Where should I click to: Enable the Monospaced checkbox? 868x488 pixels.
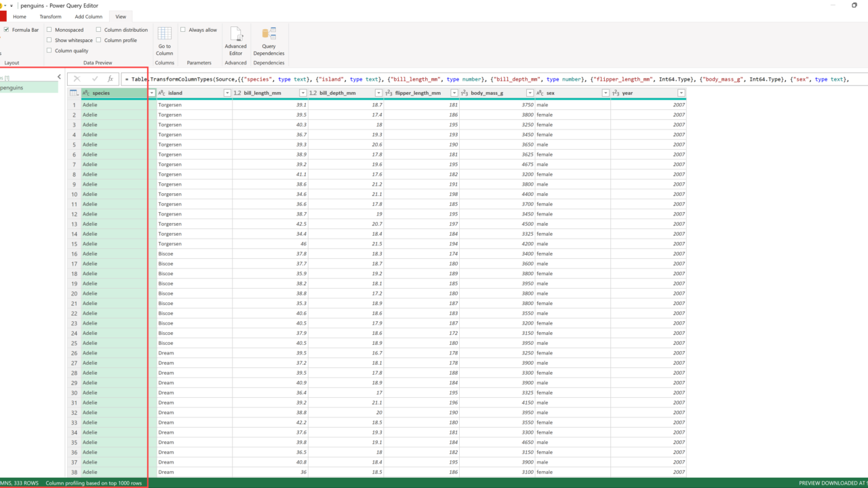50,30
